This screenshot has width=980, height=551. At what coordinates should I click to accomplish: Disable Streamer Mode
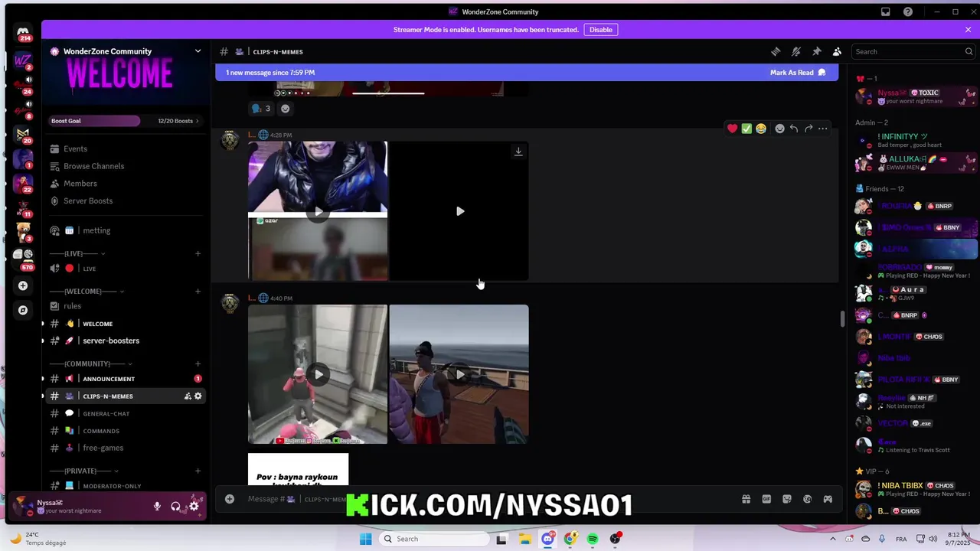coord(600,30)
